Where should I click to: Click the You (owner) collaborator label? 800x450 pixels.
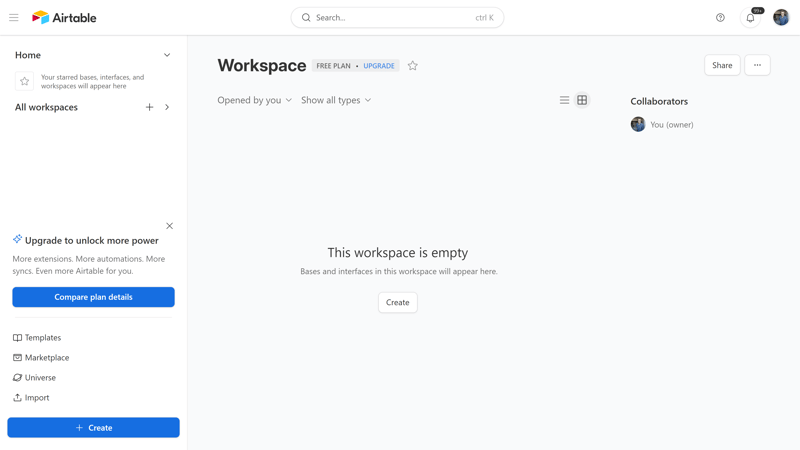[x=671, y=124]
